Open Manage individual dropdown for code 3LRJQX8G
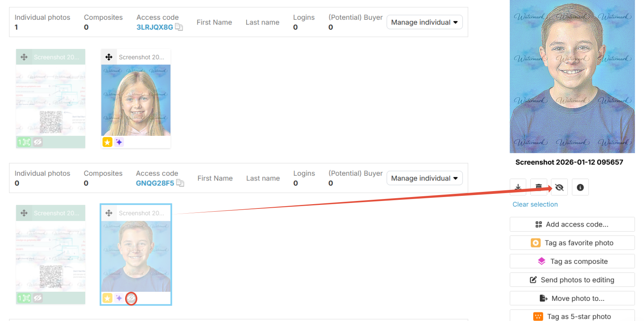Viewport: 644px width, 321px height. 425,23
